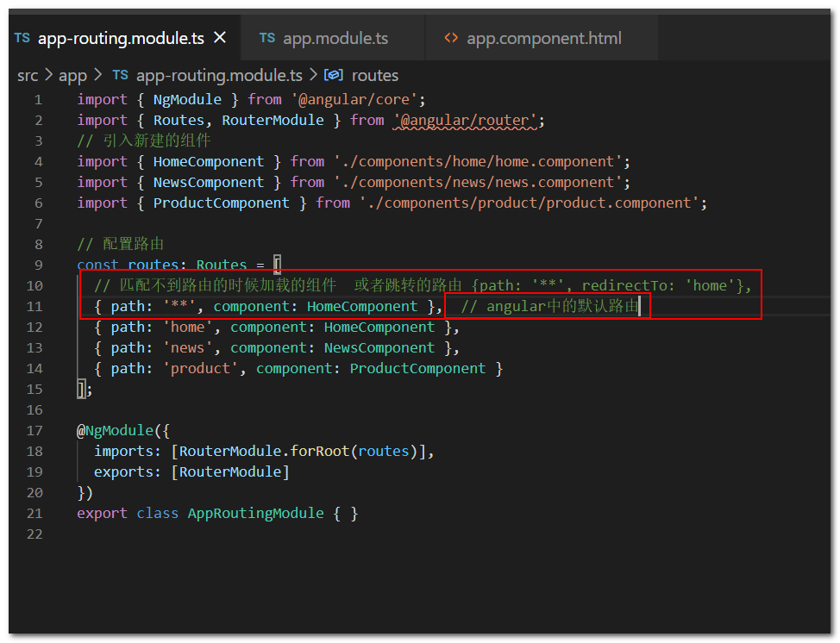The width and height of the screenshot is (840, 643).
Task: Click 'HomeComponent' in the line 4 import
Action: coord(209,162)
